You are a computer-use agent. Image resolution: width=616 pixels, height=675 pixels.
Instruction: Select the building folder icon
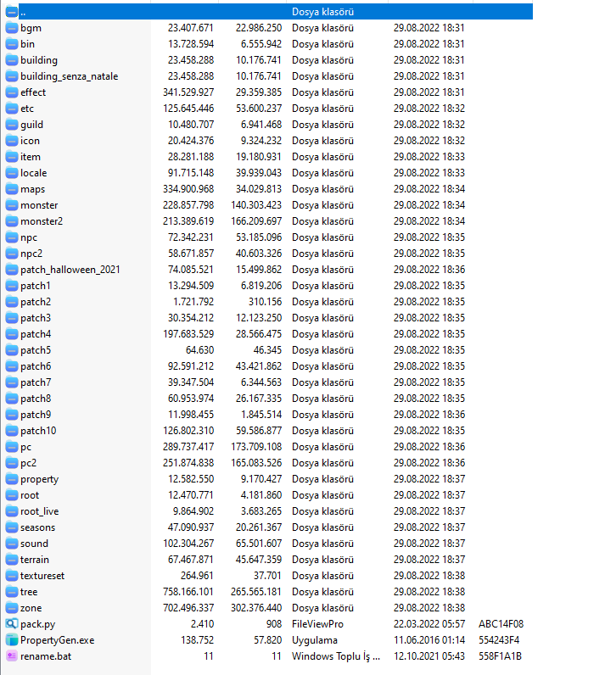coord(12,60)
